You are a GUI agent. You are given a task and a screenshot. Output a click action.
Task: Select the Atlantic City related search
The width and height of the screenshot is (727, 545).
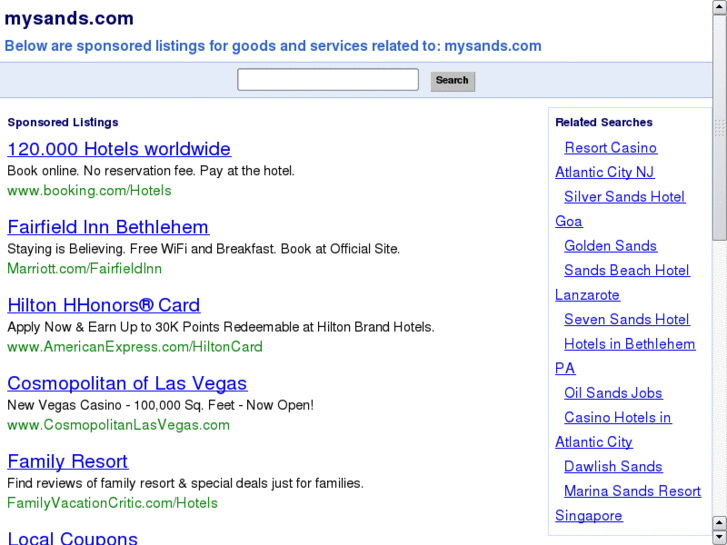tap(594, 442)
